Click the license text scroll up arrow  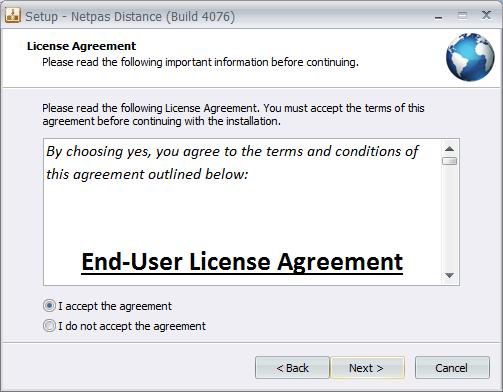[x=449, y=149]
